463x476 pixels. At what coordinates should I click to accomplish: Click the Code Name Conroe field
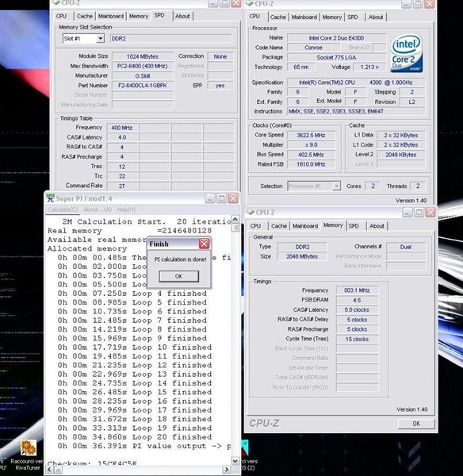pos(313,48)
